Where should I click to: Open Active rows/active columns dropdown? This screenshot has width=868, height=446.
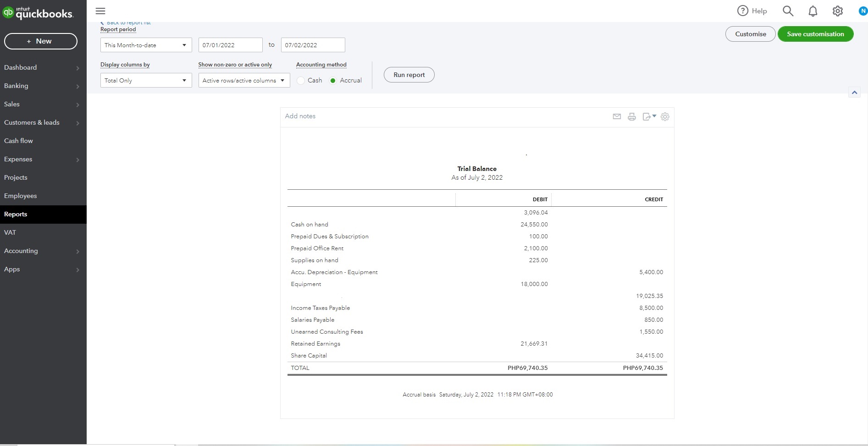click(244, 81)
